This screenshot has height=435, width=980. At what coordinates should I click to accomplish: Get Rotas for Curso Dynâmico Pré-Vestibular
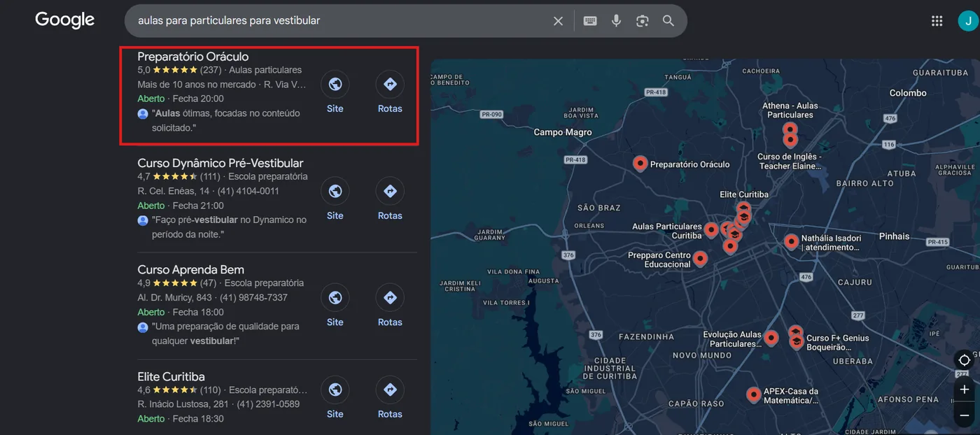click(x=390, y=199)
